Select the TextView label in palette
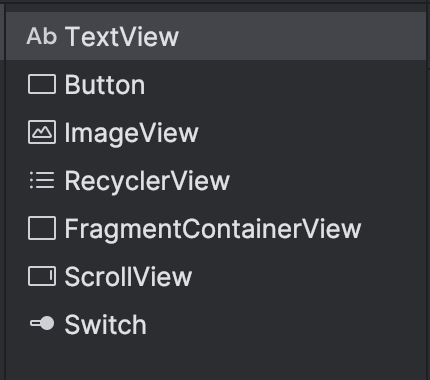The image size is (430, 380). [x=122, y=36]
